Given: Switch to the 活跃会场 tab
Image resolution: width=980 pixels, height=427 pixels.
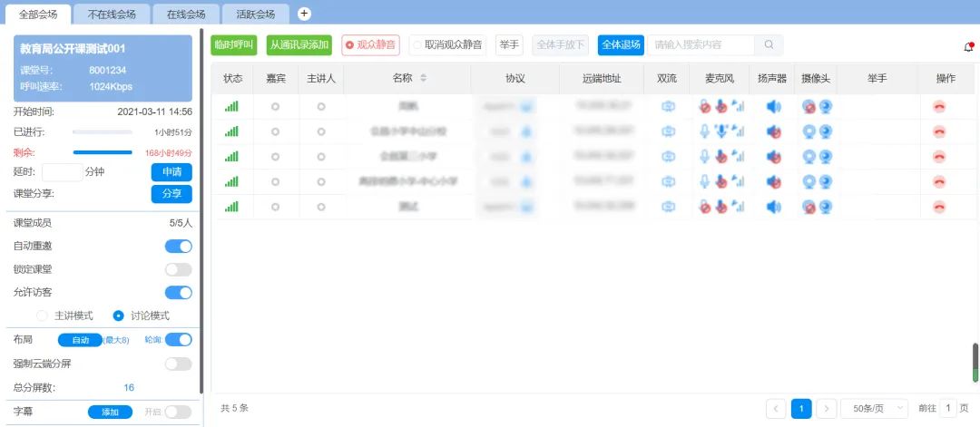Looking at the screenshot, I should [255, 15].
